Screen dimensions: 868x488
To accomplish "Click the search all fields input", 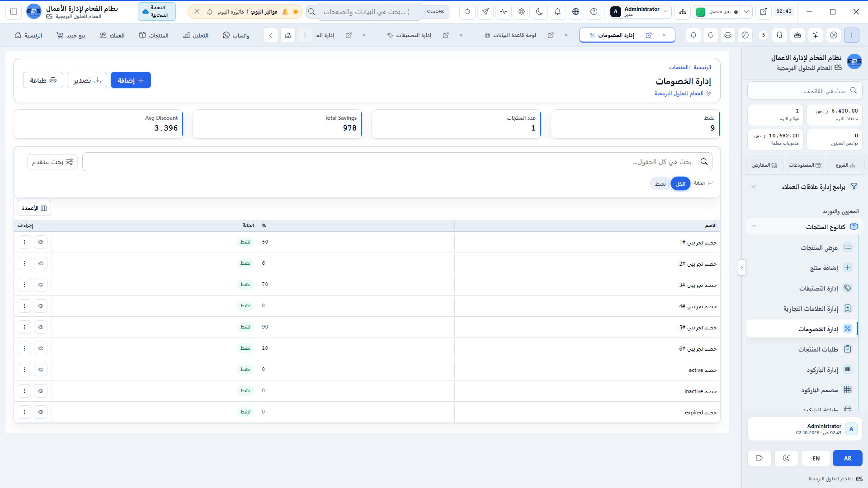I will (x=397, y=162).
